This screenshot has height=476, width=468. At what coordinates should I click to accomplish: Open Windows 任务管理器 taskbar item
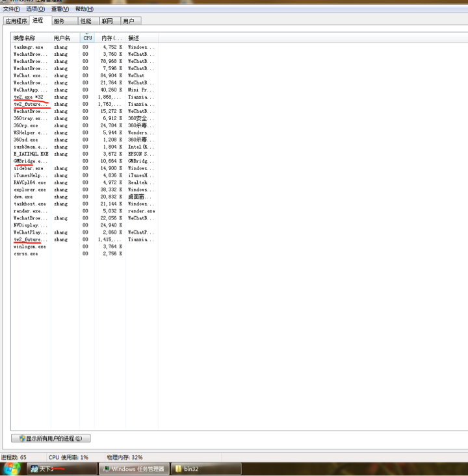(134, 469)
